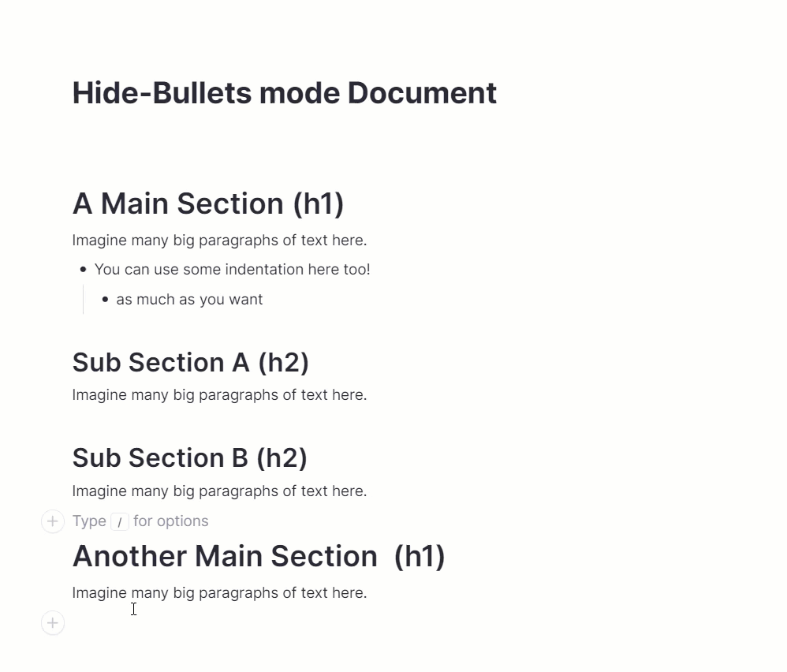787x672 pixels.
Task: Click the paragraph under 'Sub Section A (h2)'
Action: click(x=219, y=395)
